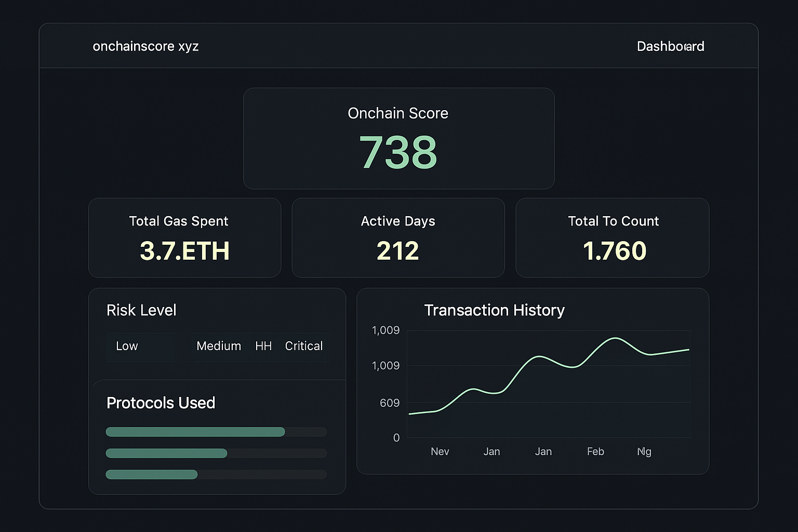Select the Medium risk level option
This screenshot has height=532, width=798.
(218, 346)
